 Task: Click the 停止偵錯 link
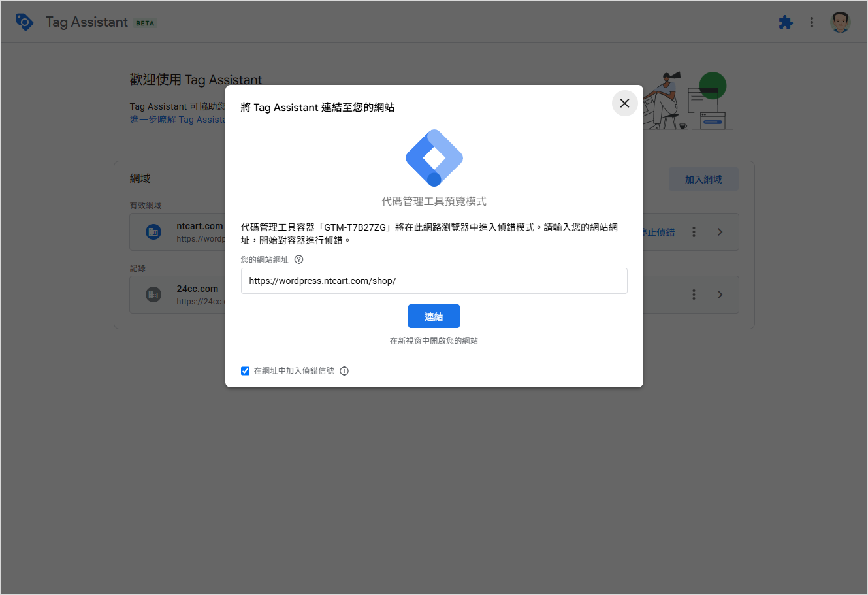click(659, 233)
